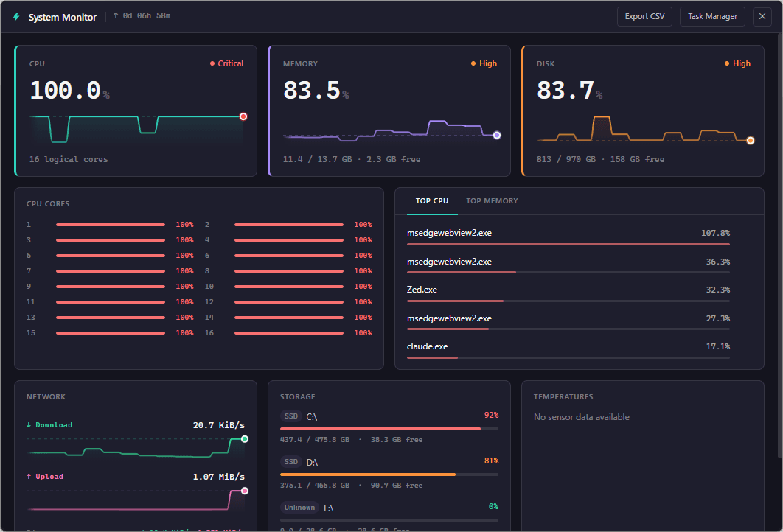Image resolution: width=783 pixels, height=532 pixels.
Task: Click the Disk High status label
Action: (x=737, y=63)
